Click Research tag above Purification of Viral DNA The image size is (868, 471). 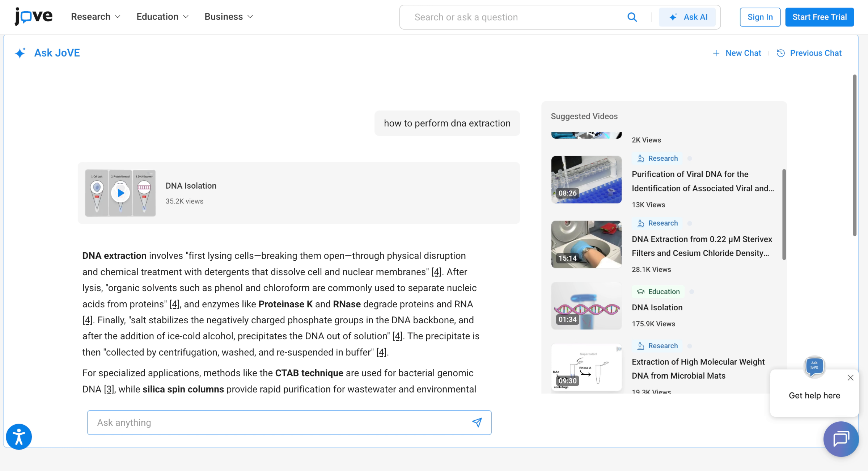point(657,158)
